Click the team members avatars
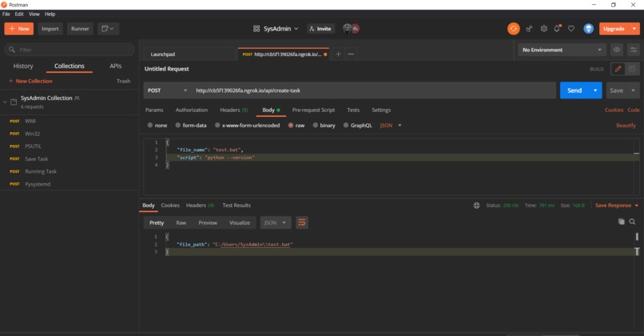Image resolution: width=644 pixels, height=336 pixels. pos(351,29)
